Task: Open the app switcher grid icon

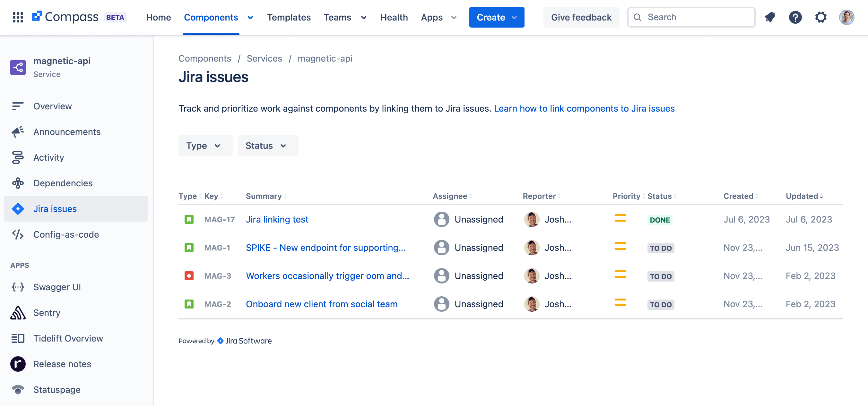Action: pyautogui.click(x=18, y=17)
